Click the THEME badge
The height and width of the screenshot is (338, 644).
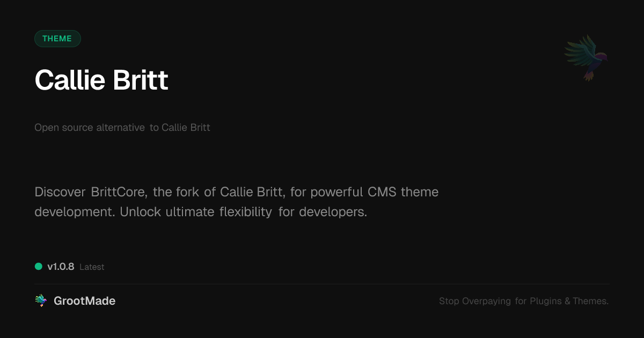(57, 39)
